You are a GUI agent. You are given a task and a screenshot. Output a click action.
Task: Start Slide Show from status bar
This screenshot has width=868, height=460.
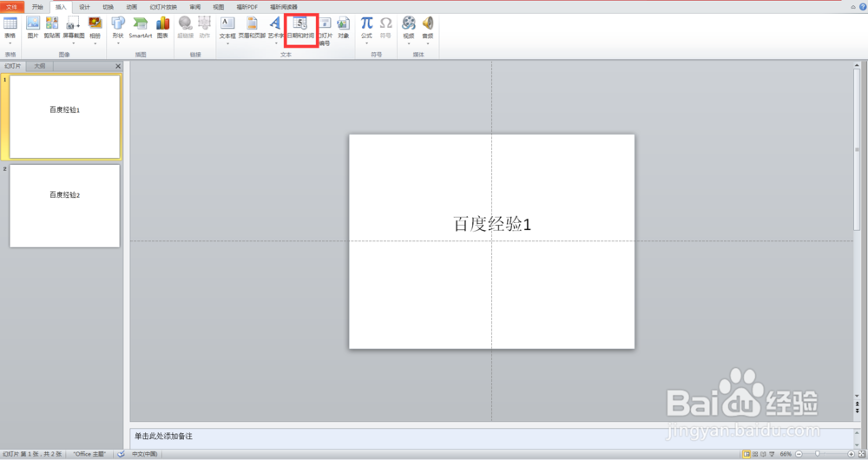(x=772, y=454)
